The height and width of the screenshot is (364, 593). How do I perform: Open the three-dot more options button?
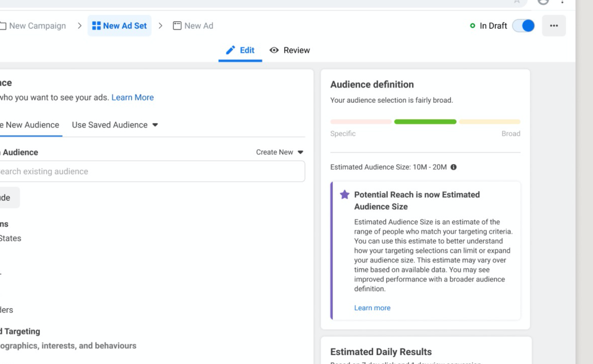point(554,26)
